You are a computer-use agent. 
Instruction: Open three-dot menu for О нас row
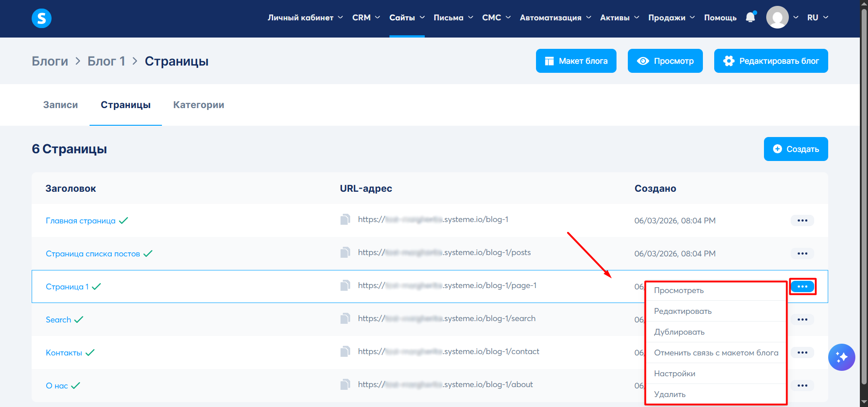(x=802, y=386)
